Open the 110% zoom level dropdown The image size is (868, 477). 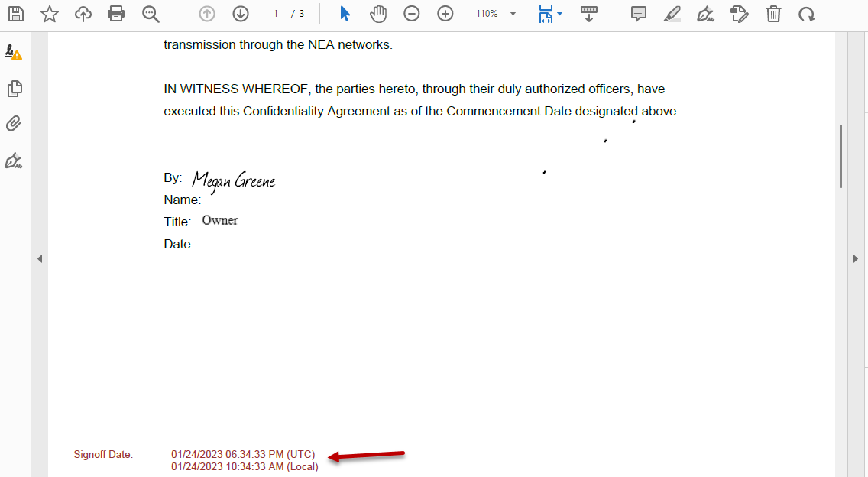[x=513, y=14]
